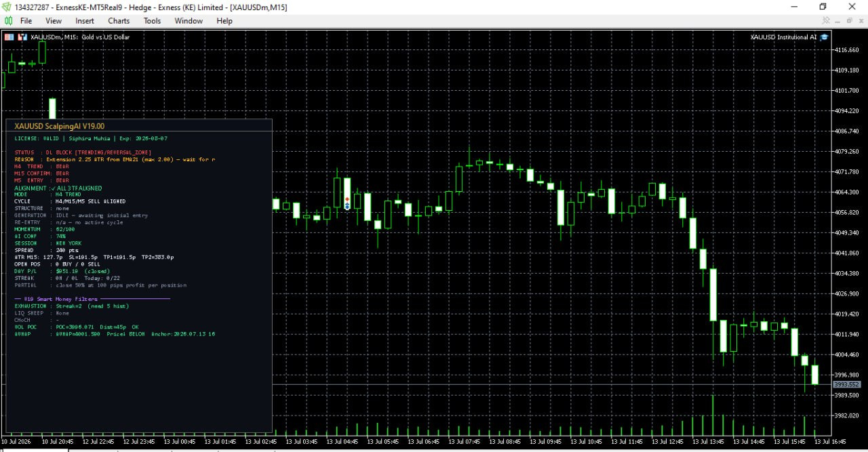The height and width of the screenshot is (452, 868).
Task: Click the red trade arrow marker on the chart
Action: point(347,199)
